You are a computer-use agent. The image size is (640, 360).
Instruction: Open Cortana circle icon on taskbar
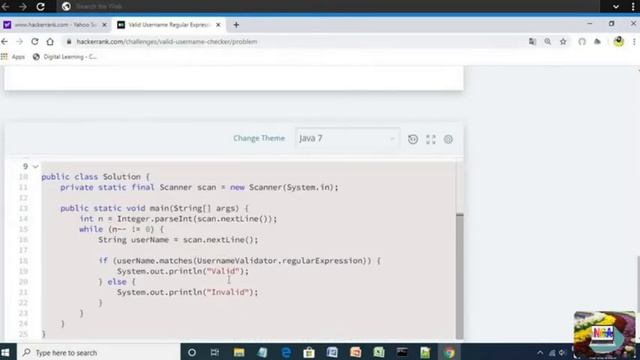(x=191, y=352)
